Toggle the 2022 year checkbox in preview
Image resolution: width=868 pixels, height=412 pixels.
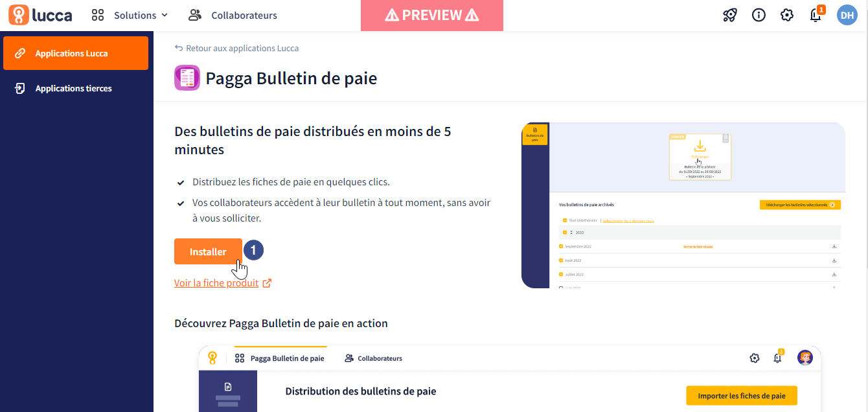565,232
